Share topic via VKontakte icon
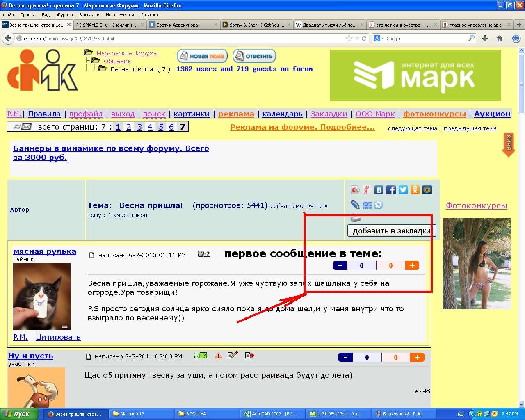 (x=379, y=190)
